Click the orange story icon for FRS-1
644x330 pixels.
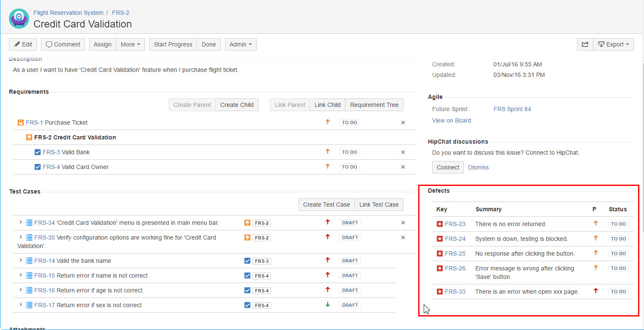point(20,123)
